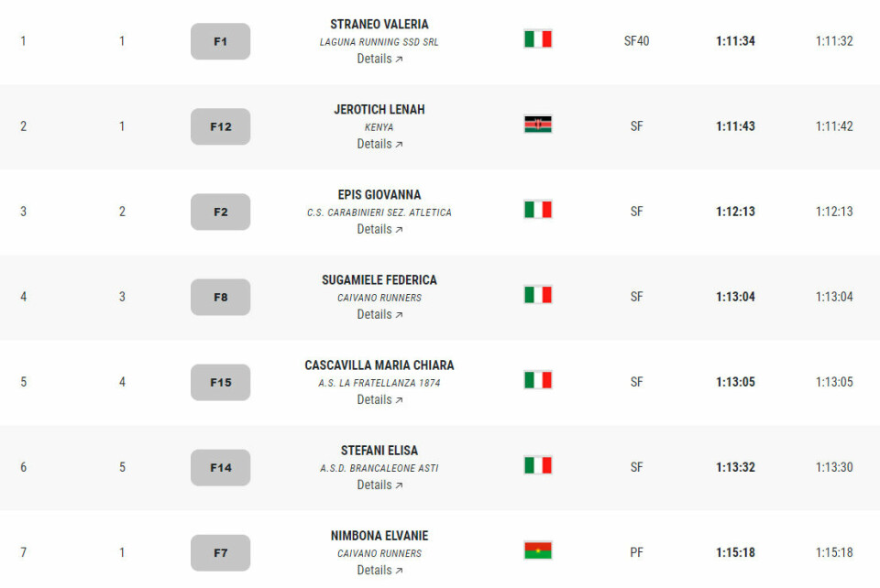Select the F12 bib badge

click(220, 126)
